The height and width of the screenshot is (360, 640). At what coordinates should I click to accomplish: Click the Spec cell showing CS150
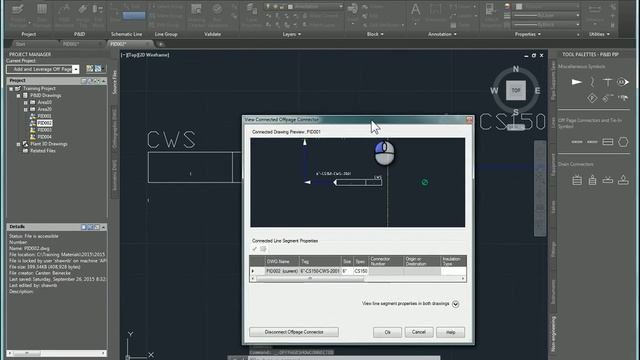coord(361,271)
